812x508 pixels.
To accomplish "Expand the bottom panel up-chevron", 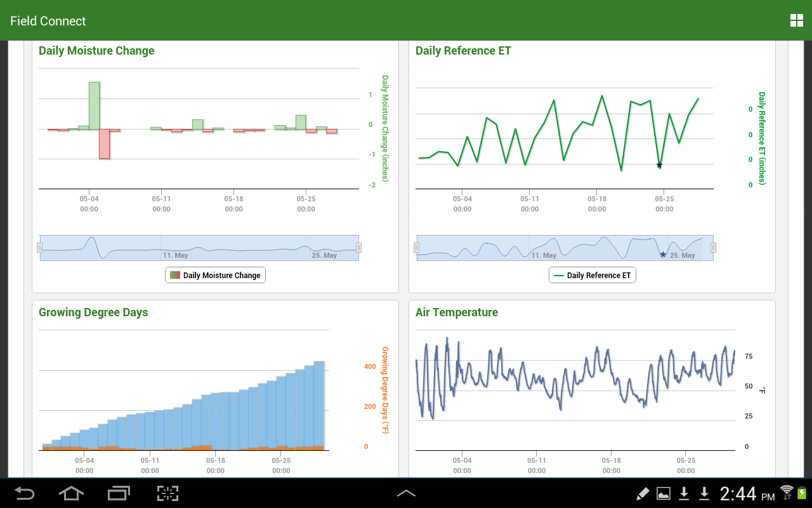I will click(x=406, y=493).
